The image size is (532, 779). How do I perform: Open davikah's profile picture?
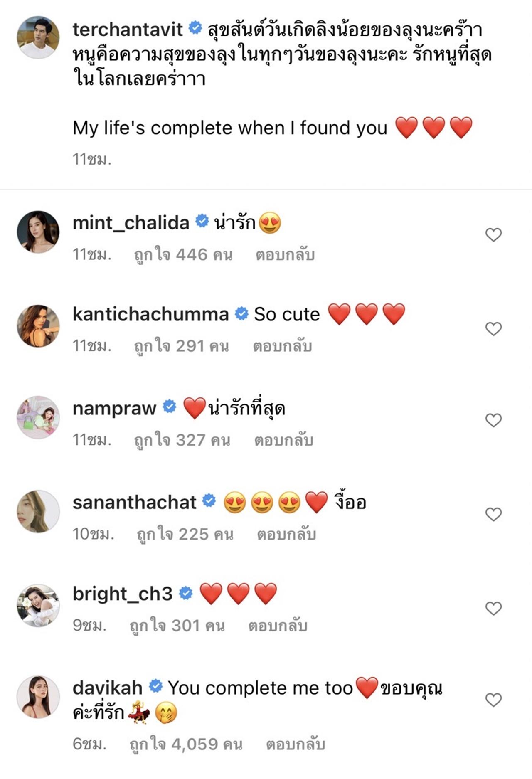click(x=38, y=697)
